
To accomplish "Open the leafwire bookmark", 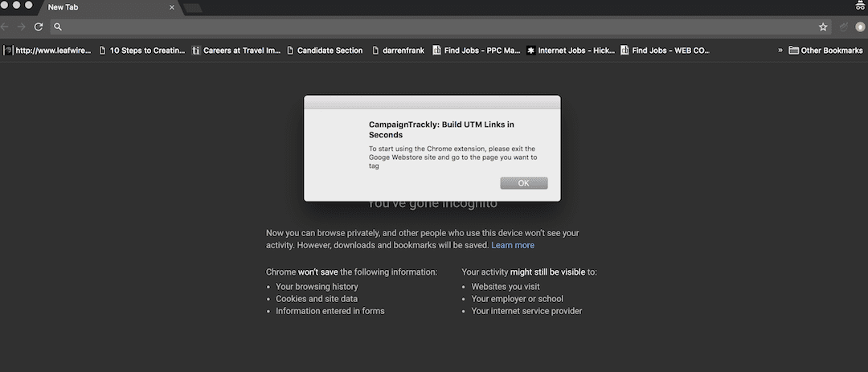I will pyautogui.click(x=47, y=51).
